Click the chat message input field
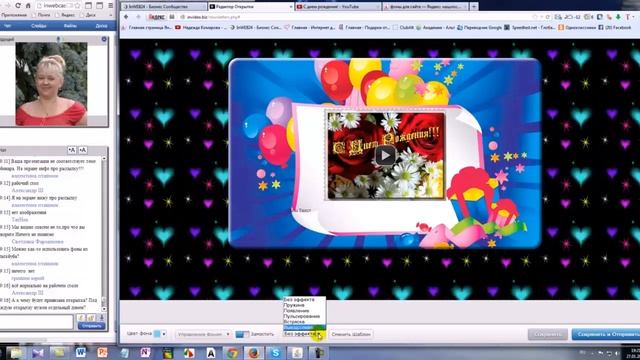The width and height of the screenshot is (640, 360). click(x=36, y=322)
